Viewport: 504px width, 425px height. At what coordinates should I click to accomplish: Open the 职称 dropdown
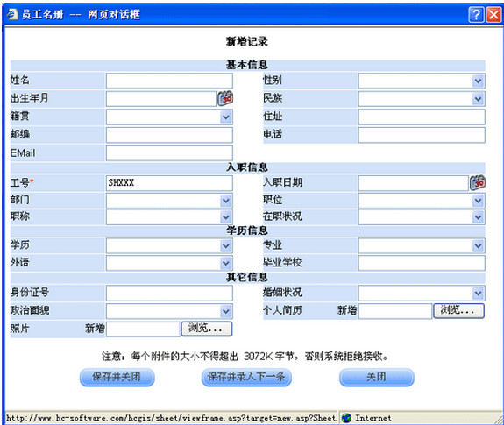pyautogui.click(x=226, y=217)
